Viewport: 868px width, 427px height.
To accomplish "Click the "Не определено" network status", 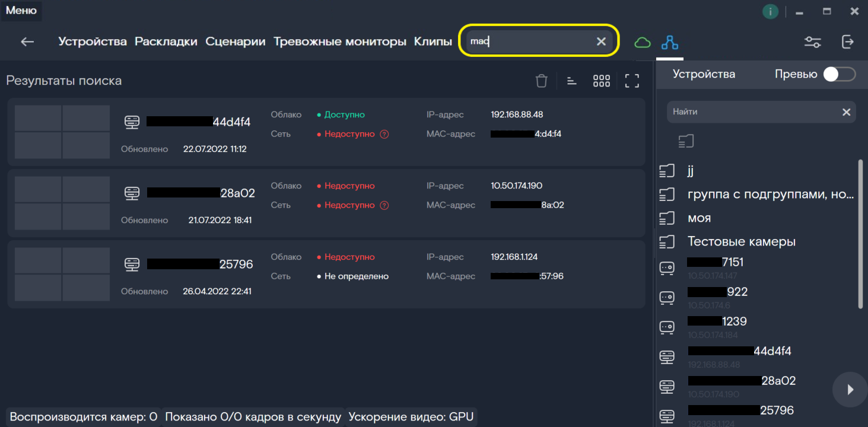I will [x=353, y=276].
